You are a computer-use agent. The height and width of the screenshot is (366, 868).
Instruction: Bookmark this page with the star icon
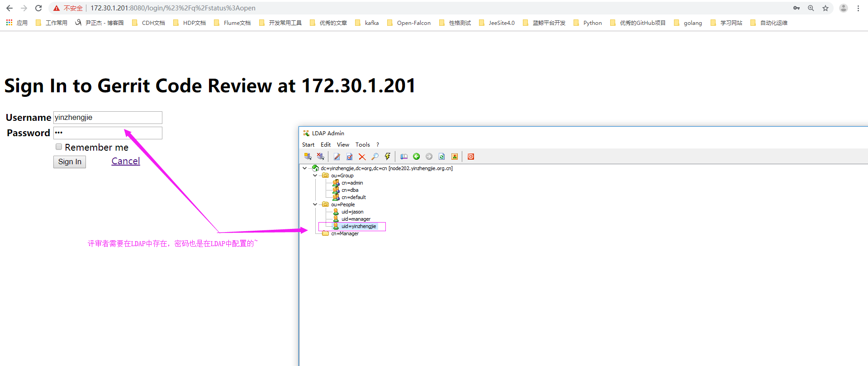pos(825,8)
